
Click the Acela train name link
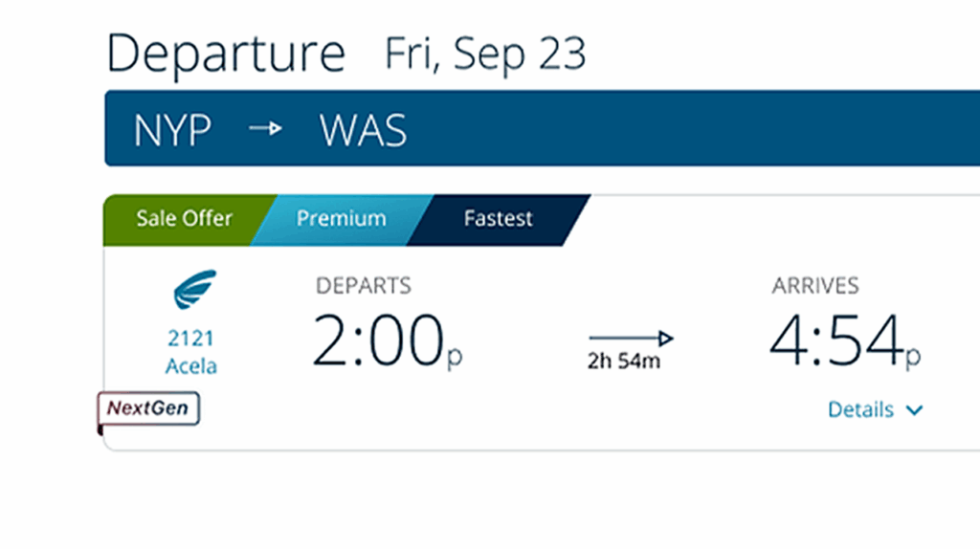[191, 365]
